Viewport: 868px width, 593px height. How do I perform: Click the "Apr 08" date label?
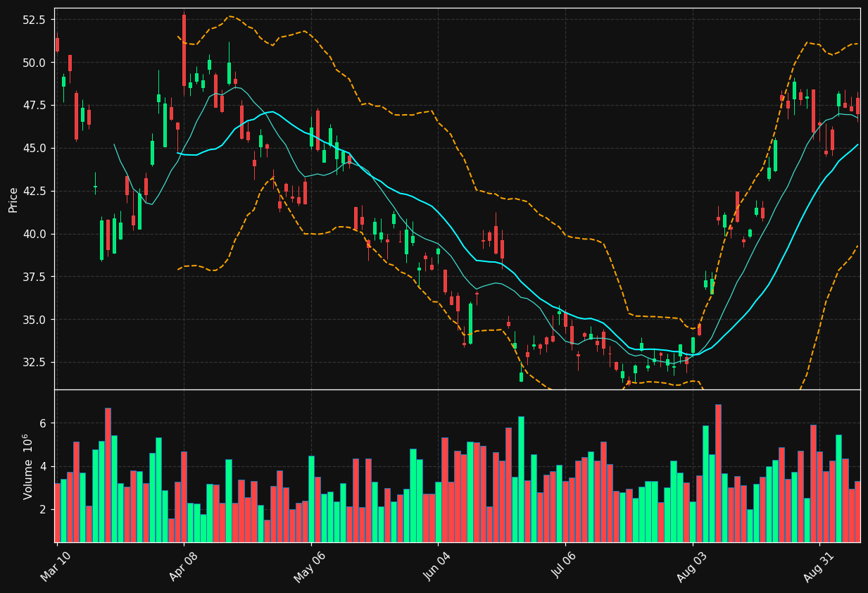(183, 566)
